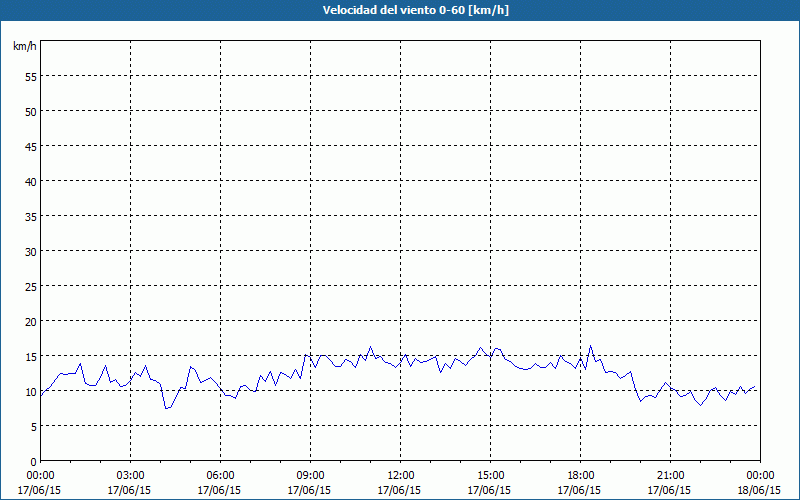Select the 10 km/h axis label
Screen dimensions: 800x500
tap(31, 392)
